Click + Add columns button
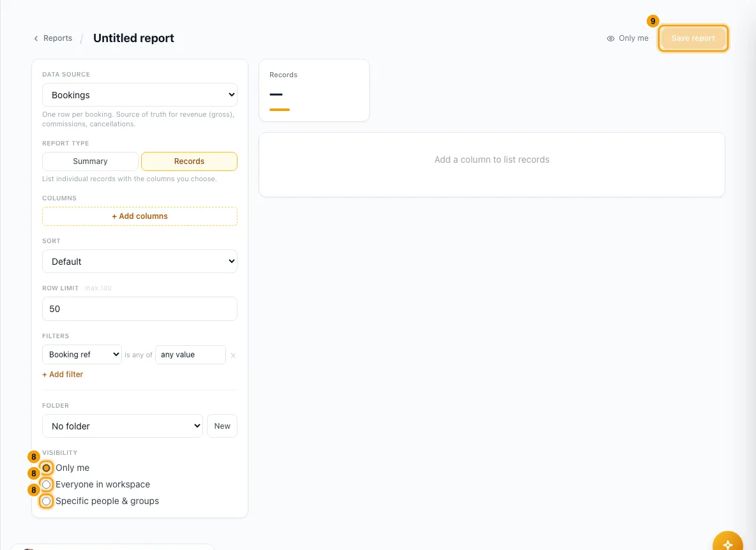This screenshot has height=550, width=756. pos(140,216)
